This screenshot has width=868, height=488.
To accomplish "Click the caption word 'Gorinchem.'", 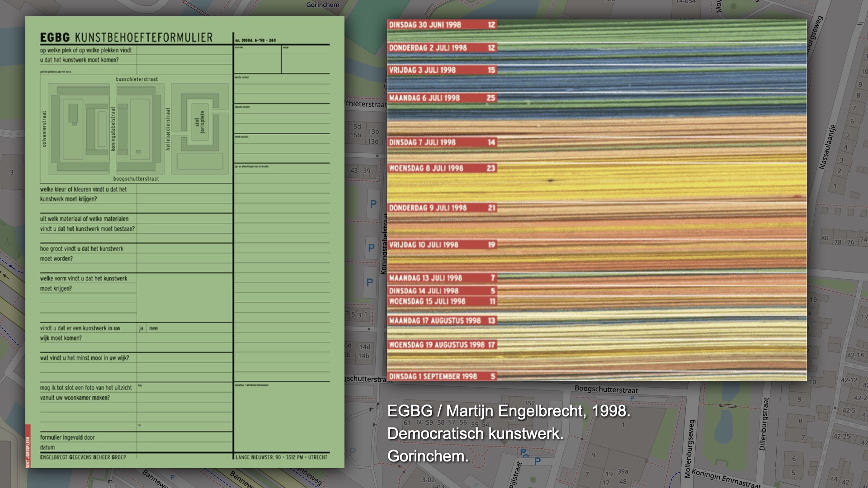I will coord(428,456).
